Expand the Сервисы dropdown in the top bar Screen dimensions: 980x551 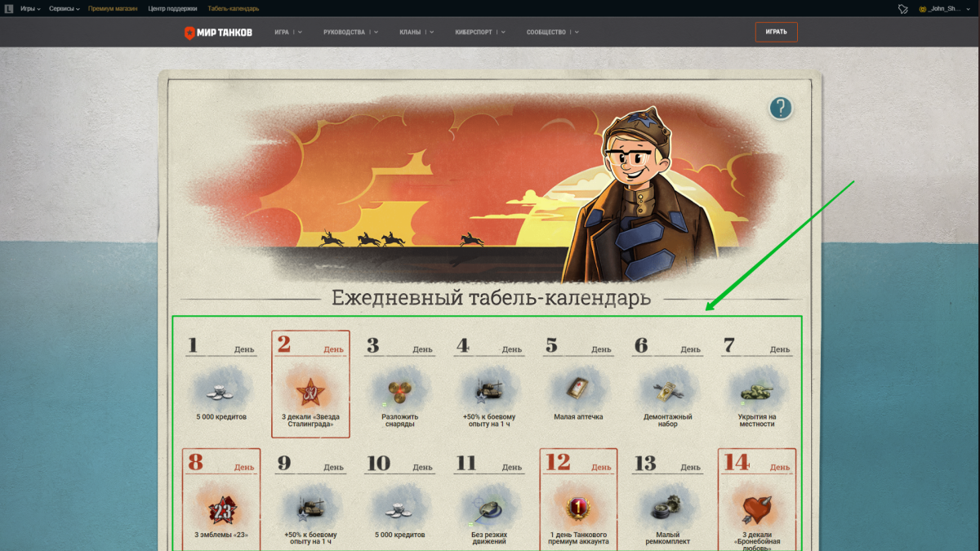click(65, 9)
